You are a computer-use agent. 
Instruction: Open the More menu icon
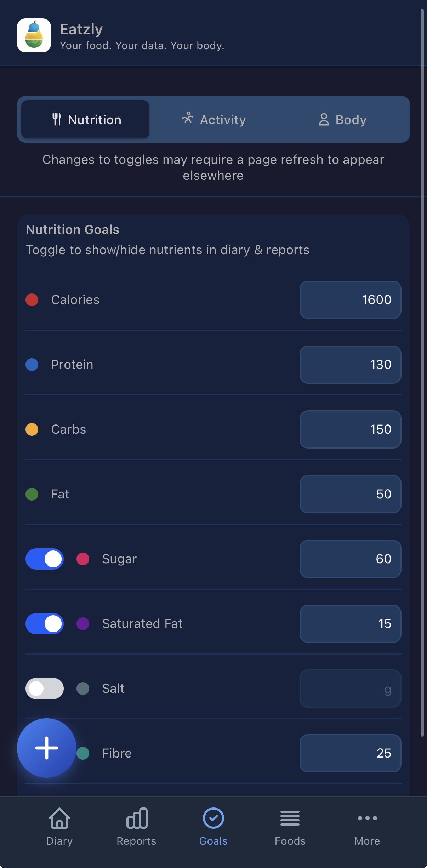[x=367, y=818]
